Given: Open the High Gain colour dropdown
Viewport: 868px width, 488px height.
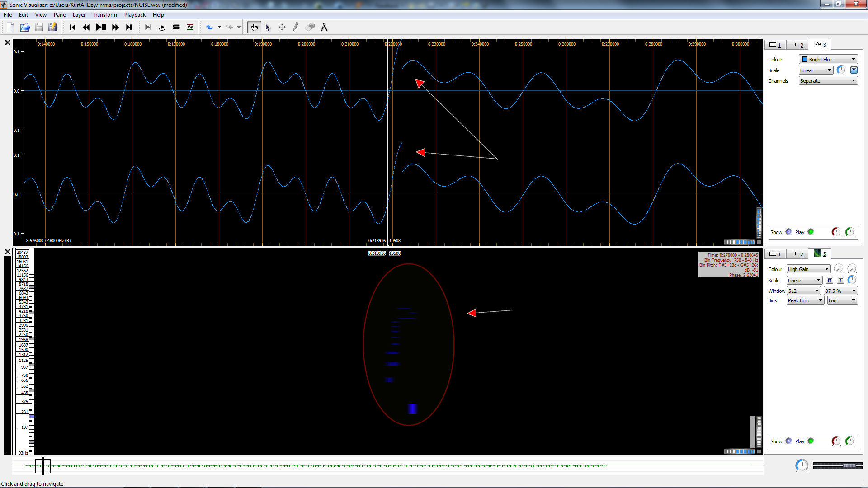Looking at the screenshot, I should (x=808, y=269).
